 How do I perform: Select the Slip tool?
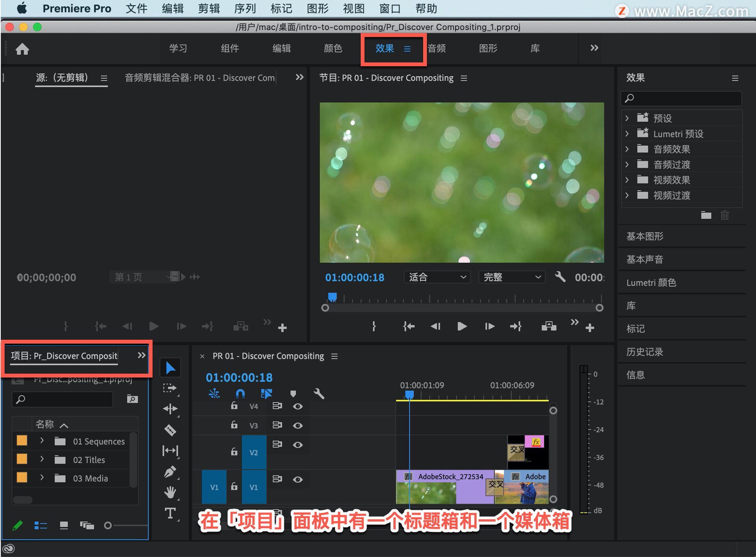[x=170, y=451]
